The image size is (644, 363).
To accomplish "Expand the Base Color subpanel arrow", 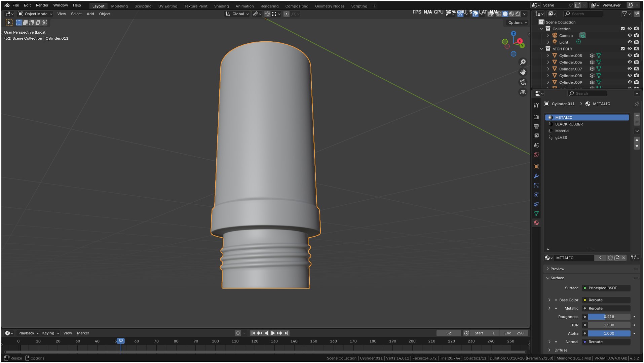I will (x=550, y=300).
